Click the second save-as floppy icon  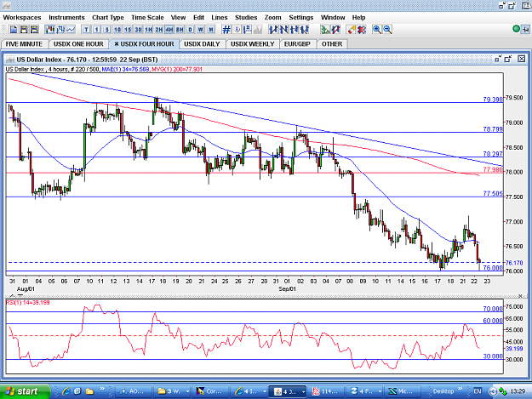[x=34, y=30]
